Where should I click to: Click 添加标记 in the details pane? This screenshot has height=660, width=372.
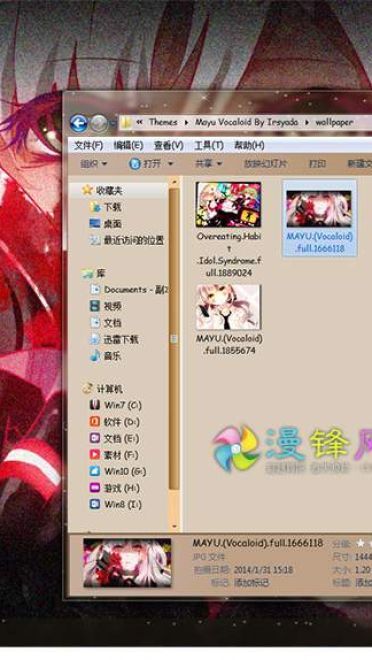pos(252,583)
